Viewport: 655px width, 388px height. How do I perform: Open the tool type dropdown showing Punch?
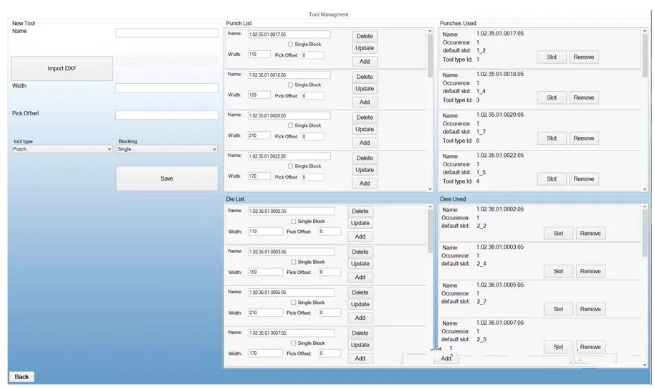click(x=62, y=149)
